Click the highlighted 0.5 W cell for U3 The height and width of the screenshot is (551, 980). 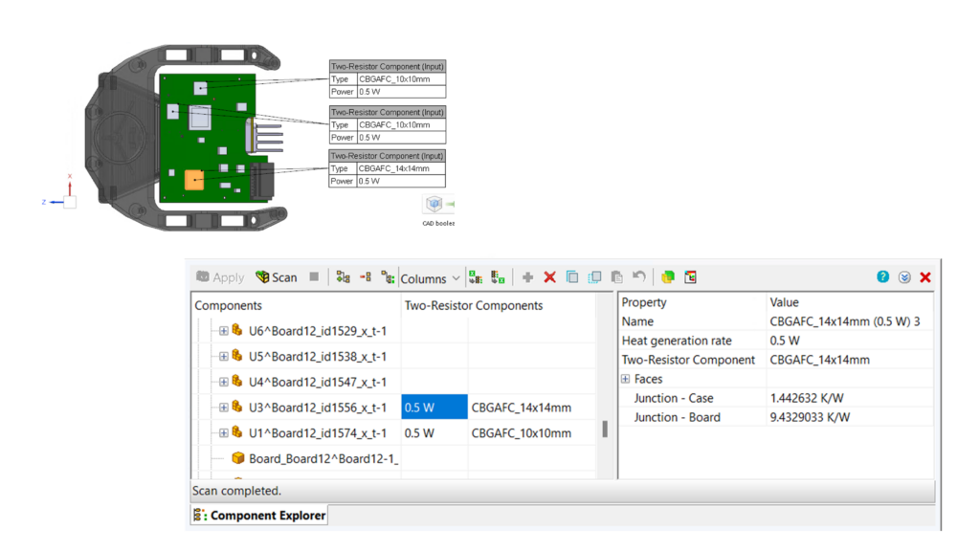434,408
